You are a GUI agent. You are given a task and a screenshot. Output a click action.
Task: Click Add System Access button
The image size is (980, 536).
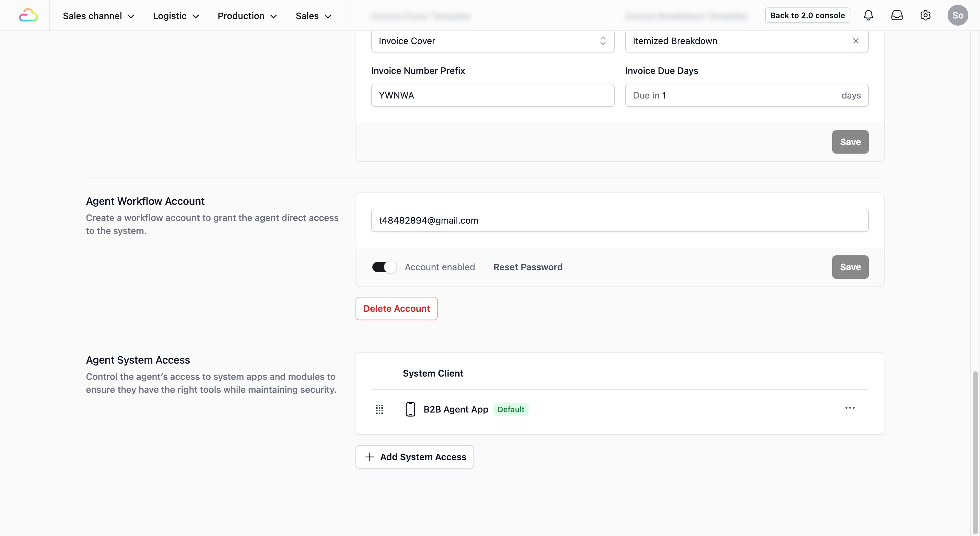[x=415, y=457]
